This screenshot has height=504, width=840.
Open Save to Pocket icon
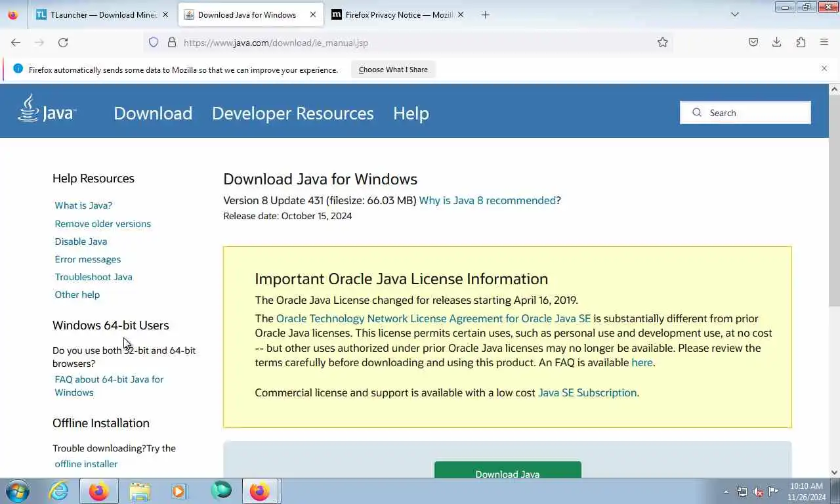[x=753, y=43]
